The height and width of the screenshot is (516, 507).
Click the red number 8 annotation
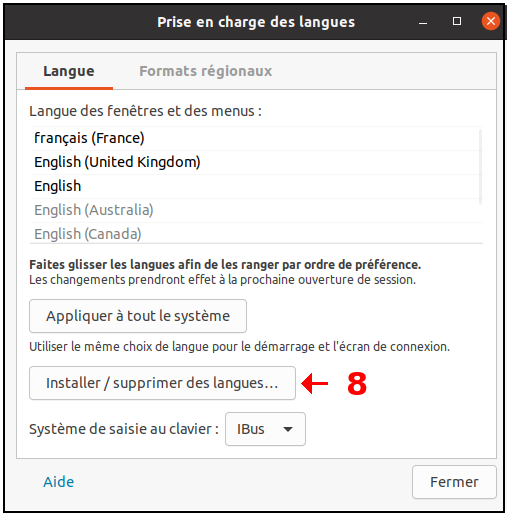tap(357, 384)
